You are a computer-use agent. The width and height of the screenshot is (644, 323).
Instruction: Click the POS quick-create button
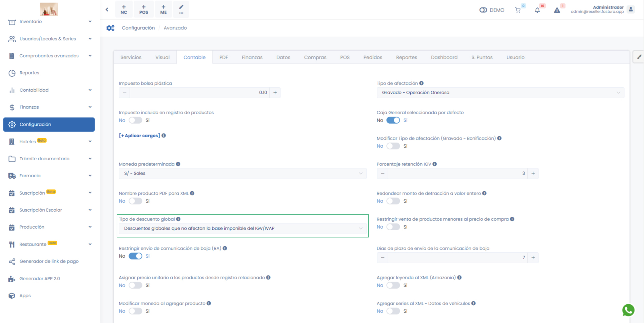(x=143, y=10)
